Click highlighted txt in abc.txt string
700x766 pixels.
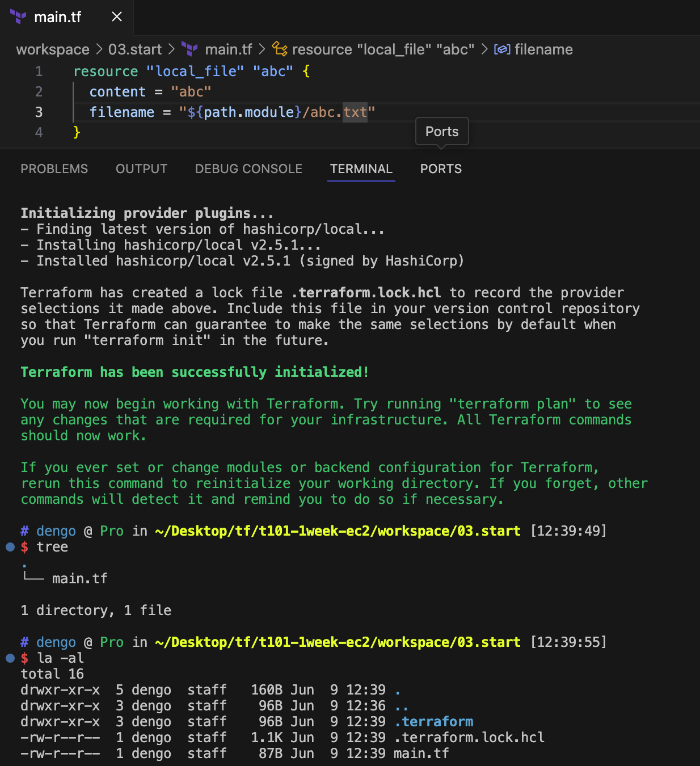(x=355, y=112)
